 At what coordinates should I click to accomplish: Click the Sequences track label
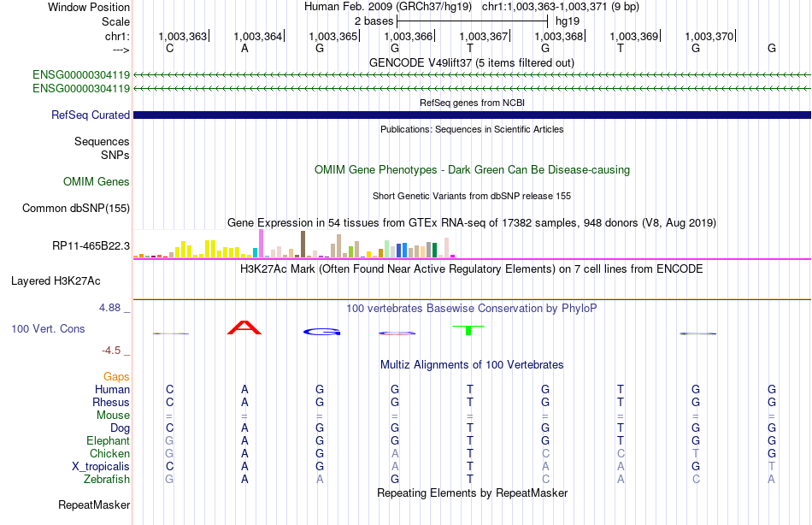[x=102, y=141]
